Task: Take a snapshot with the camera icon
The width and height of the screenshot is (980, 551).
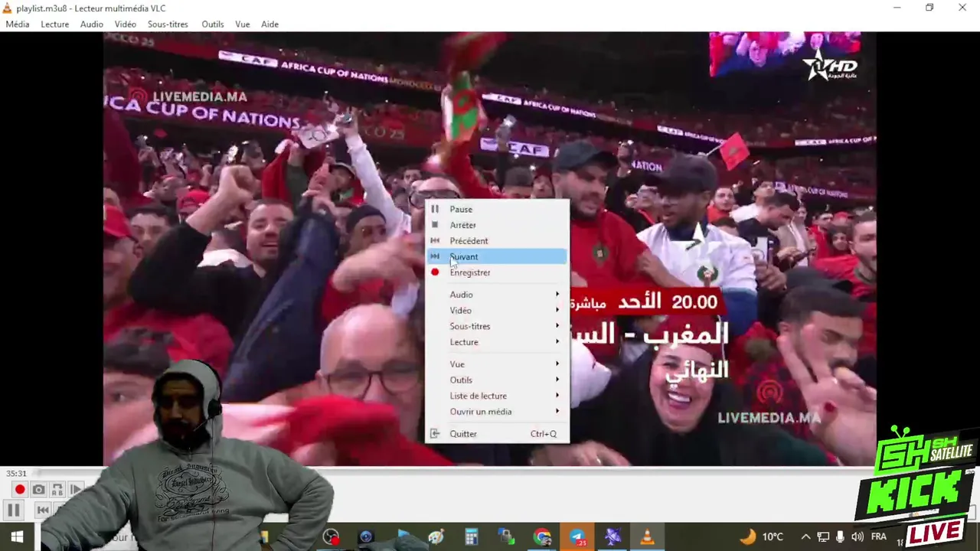Action: click(x=38, y=490)
